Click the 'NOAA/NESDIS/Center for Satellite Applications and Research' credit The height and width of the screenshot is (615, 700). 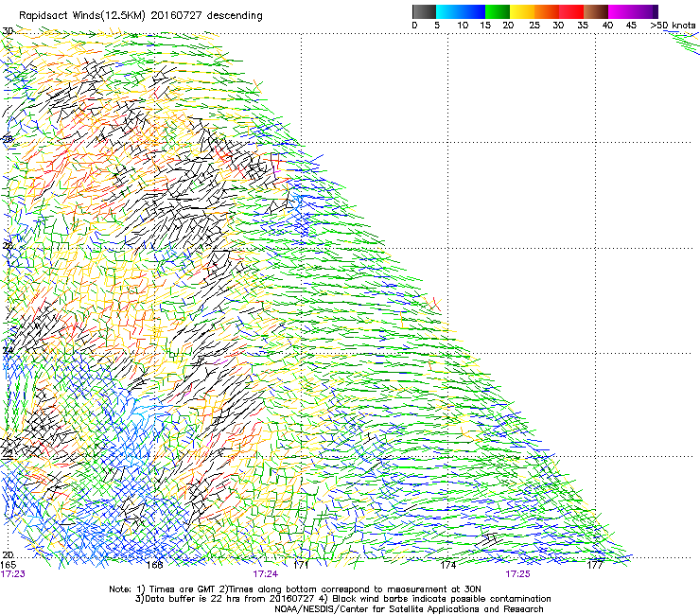(409, 609)
